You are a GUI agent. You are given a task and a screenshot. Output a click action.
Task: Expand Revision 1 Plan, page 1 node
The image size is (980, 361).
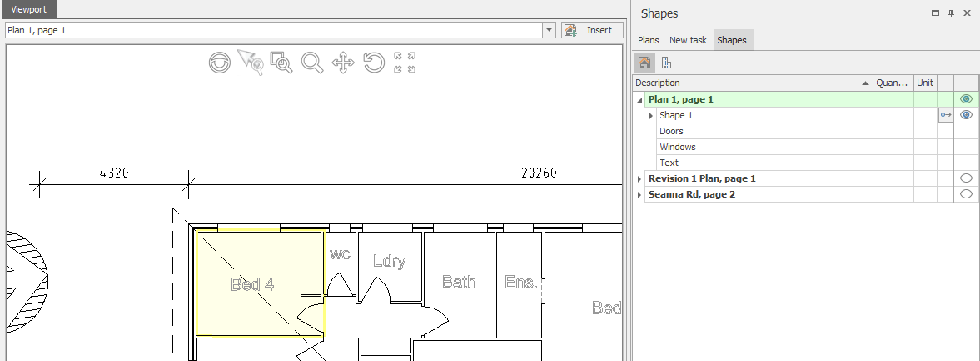point(639,179)
